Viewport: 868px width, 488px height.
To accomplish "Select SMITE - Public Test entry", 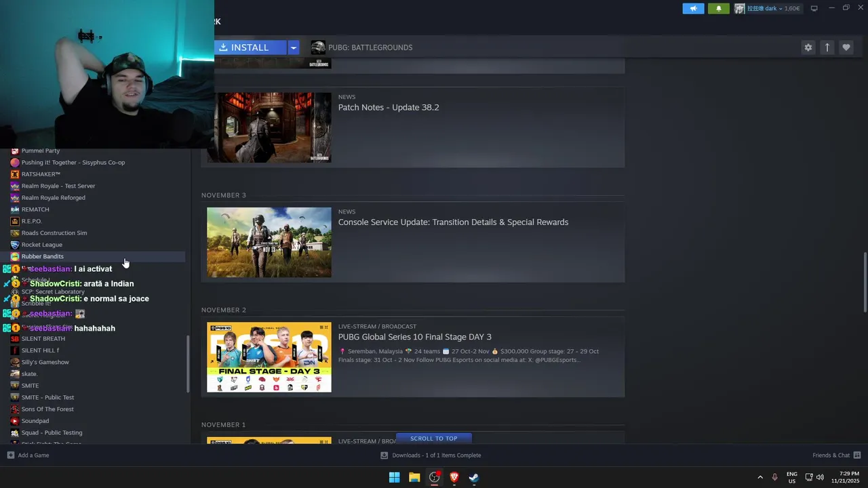I will click(47, 397).
